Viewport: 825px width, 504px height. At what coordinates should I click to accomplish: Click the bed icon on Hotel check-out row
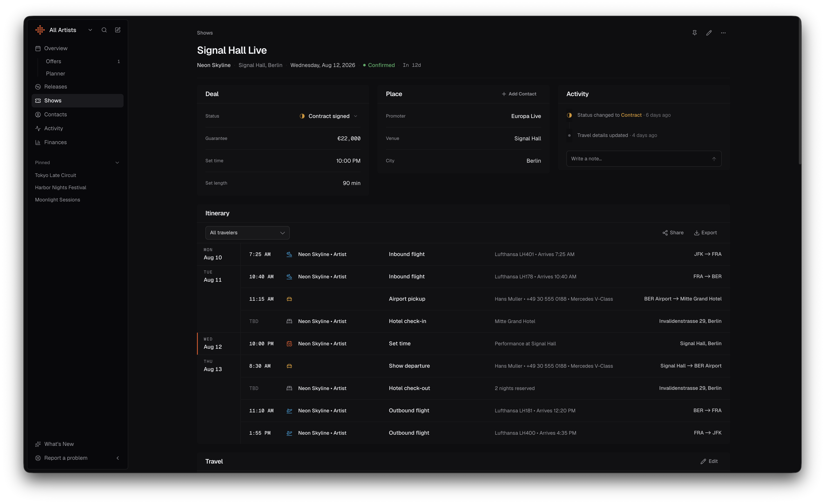pyautogui.click(x=289, y=388)
